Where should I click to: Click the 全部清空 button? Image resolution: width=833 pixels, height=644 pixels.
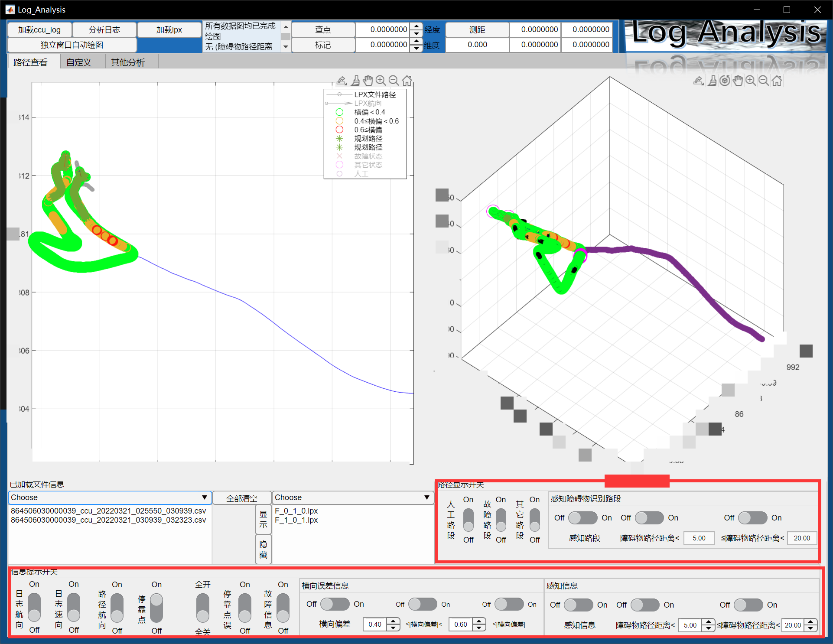241,498
